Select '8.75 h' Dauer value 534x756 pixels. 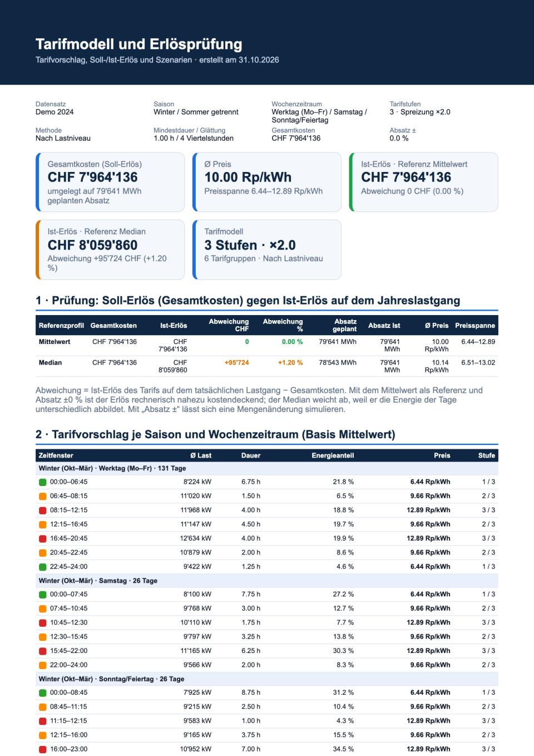[251, 693]
